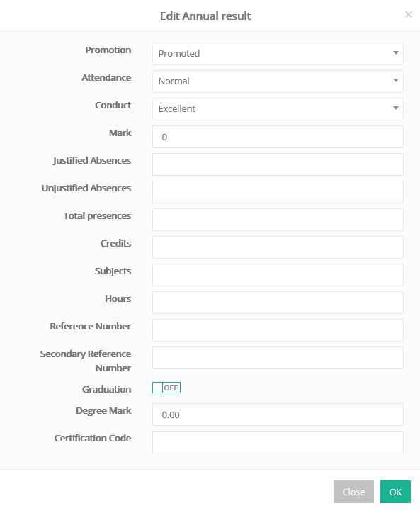Open the Conduct dropdown showing Excellent
Image resolution: width=420 pixels, height=513 pixels.
click(x=278, y=109)
